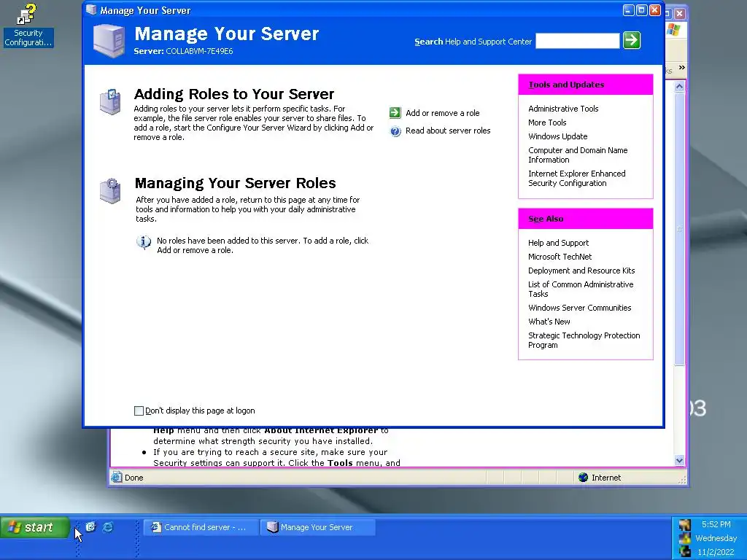Check Don't display this page at logon
The width and height of the screenshot is (747, 560).
(x=139, y=411)
